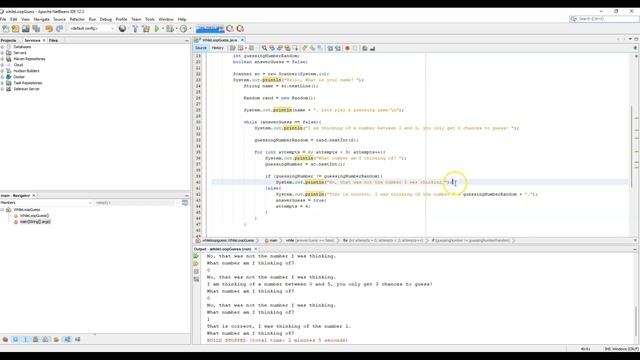
Task: Click the blue memory usage bar
Action: coord(210,29)
